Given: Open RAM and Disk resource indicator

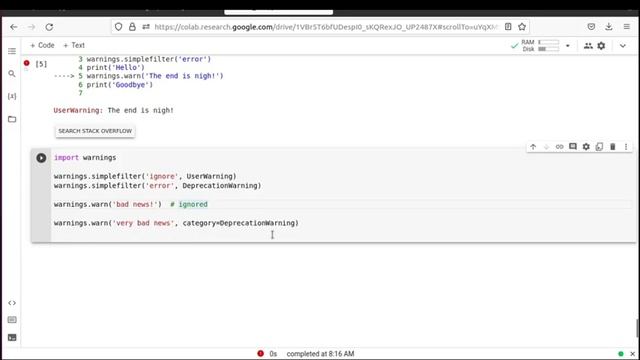Looking at the screenshot, I should (540, 45).
